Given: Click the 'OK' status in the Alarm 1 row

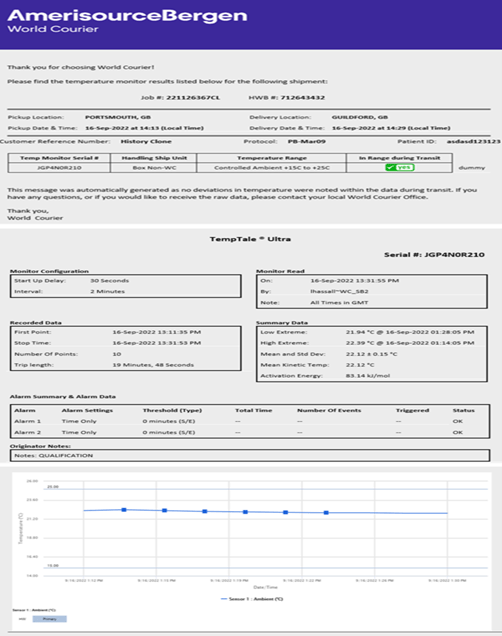Looking at the screenshot, I should [458, 421].
